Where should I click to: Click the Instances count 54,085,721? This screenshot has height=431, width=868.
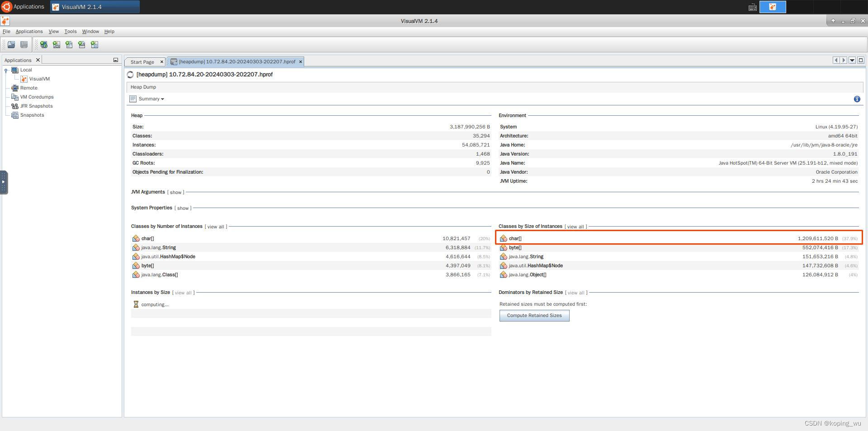(x=476, y=145)
